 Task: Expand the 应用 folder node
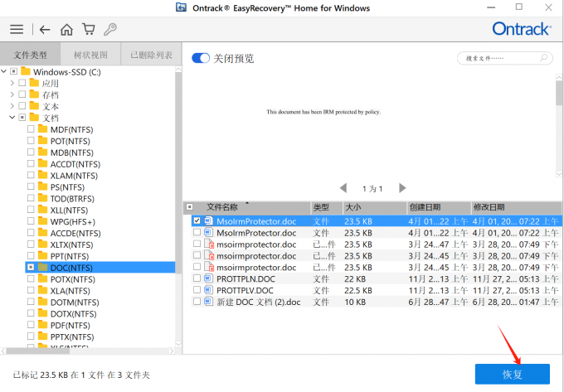[12, 83]
